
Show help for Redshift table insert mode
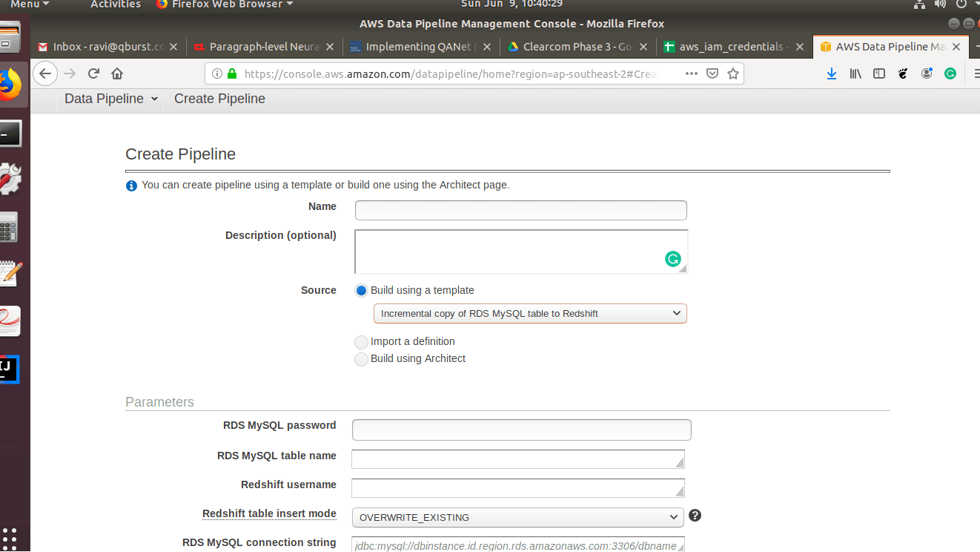[x=695, y=516]
